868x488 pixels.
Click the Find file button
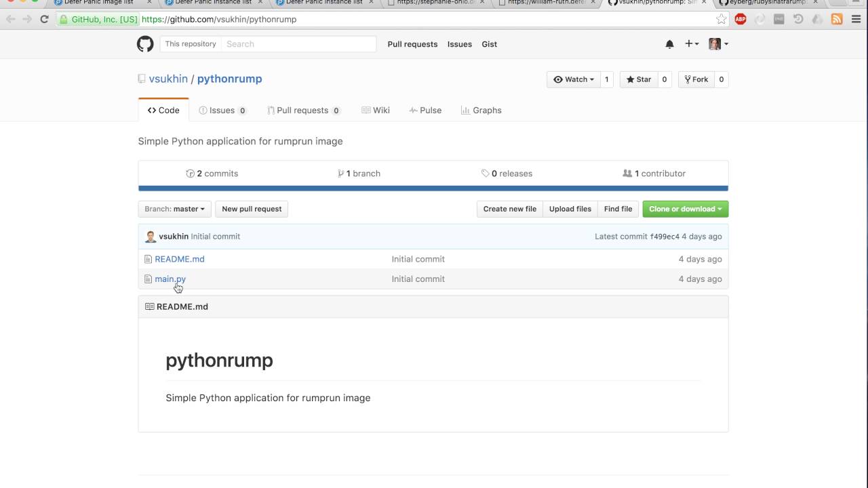618,209
